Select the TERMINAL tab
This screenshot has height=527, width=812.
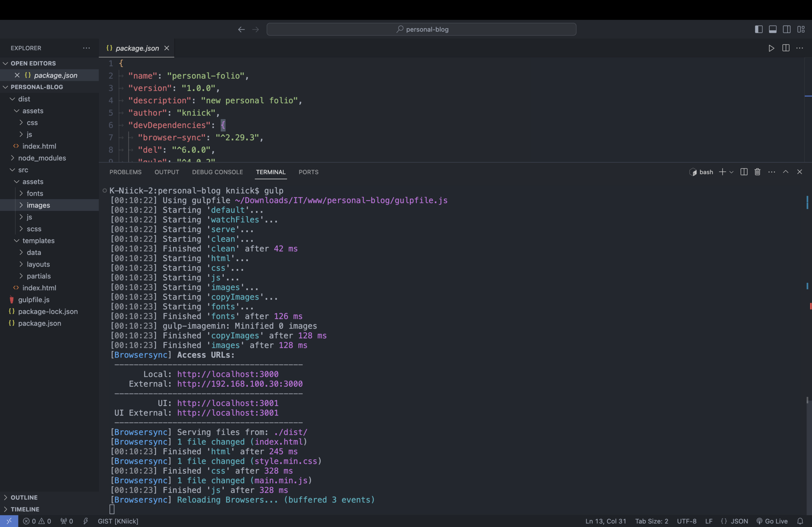[x=271, y=172]
